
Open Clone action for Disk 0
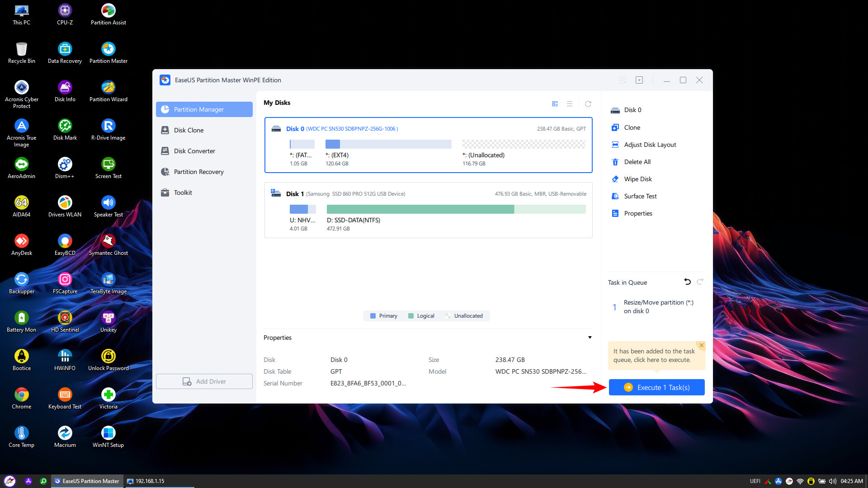coord(632,127)
